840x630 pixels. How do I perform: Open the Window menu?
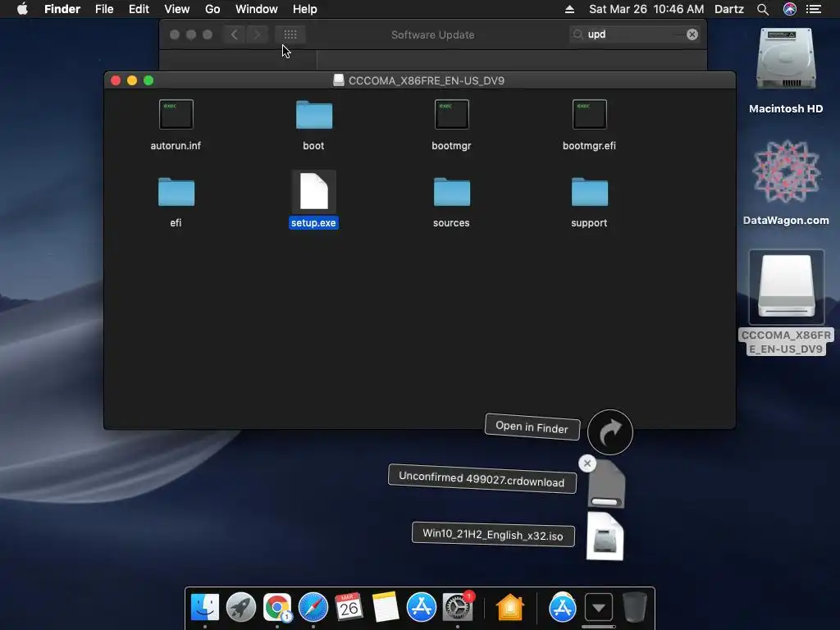pyautogui.click(x=257, y=9)
